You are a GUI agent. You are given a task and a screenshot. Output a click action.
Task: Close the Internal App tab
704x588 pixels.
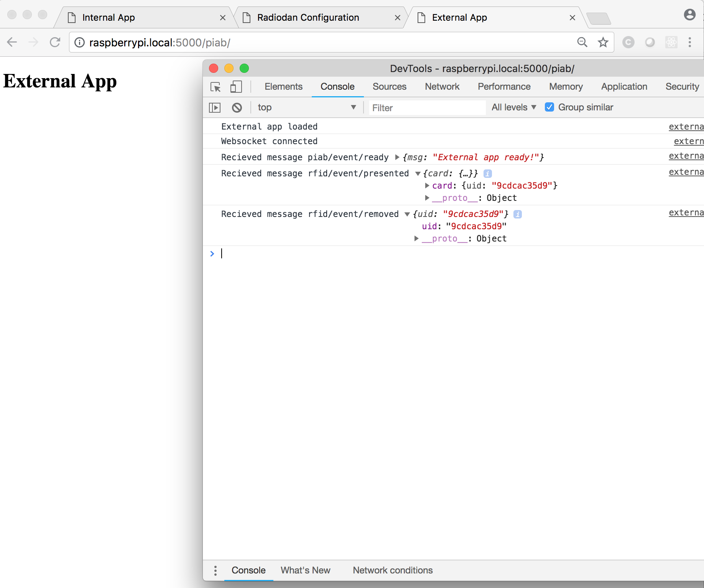[222, 18]
